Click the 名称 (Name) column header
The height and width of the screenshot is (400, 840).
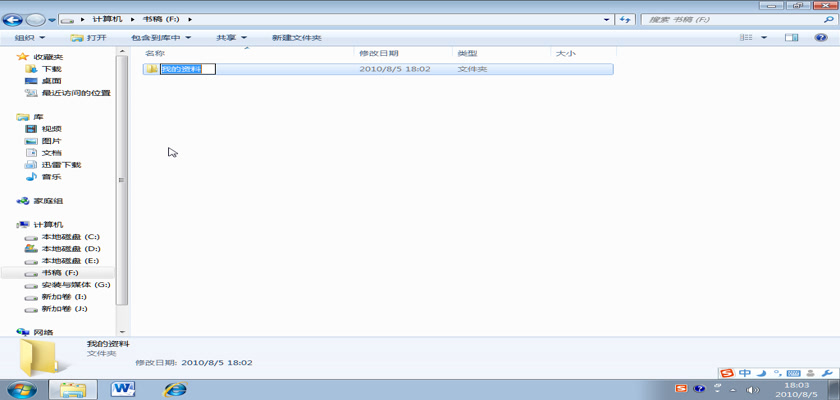pyautogui.click(x=156, y=53)
